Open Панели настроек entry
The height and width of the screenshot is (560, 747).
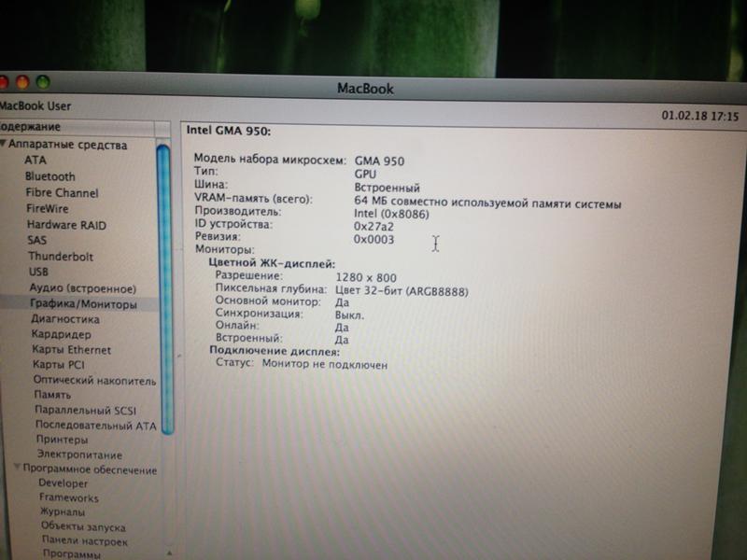84,541
